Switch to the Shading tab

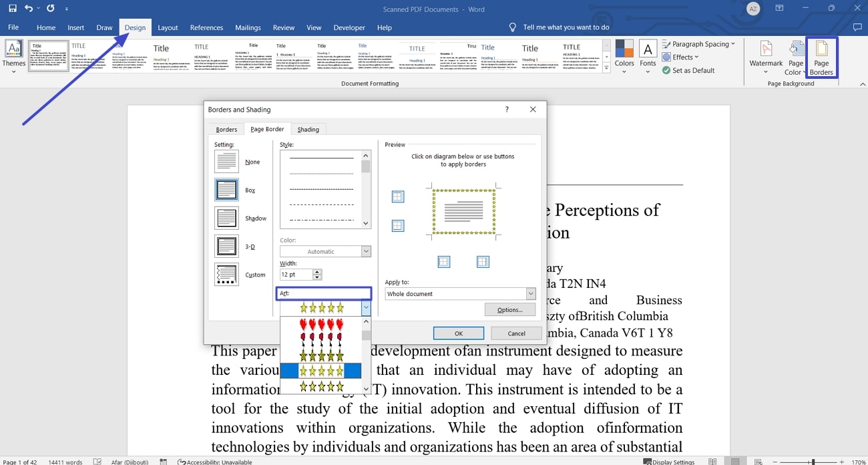(308, 130)
